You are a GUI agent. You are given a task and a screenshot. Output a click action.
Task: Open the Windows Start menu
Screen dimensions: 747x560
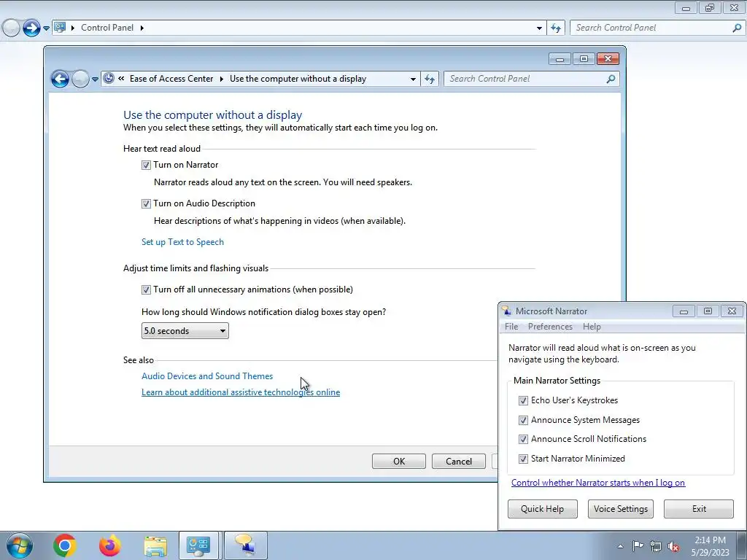(19, 545)
